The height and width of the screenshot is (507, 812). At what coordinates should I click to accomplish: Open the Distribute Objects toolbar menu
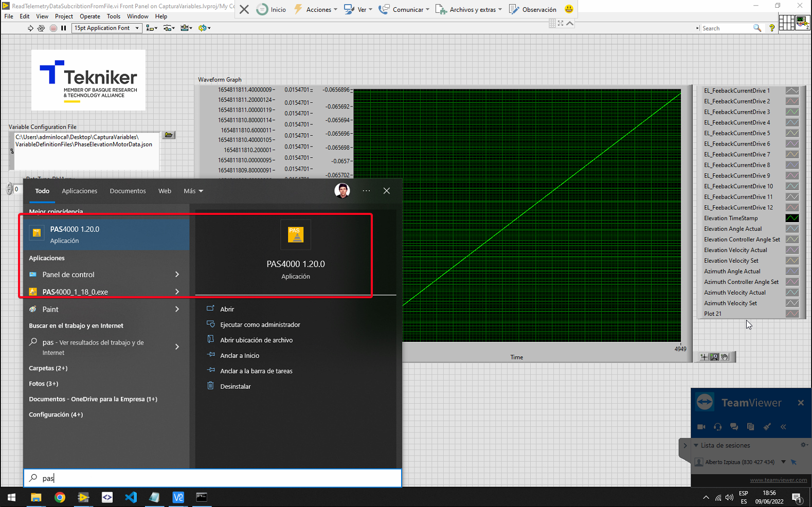169,28
